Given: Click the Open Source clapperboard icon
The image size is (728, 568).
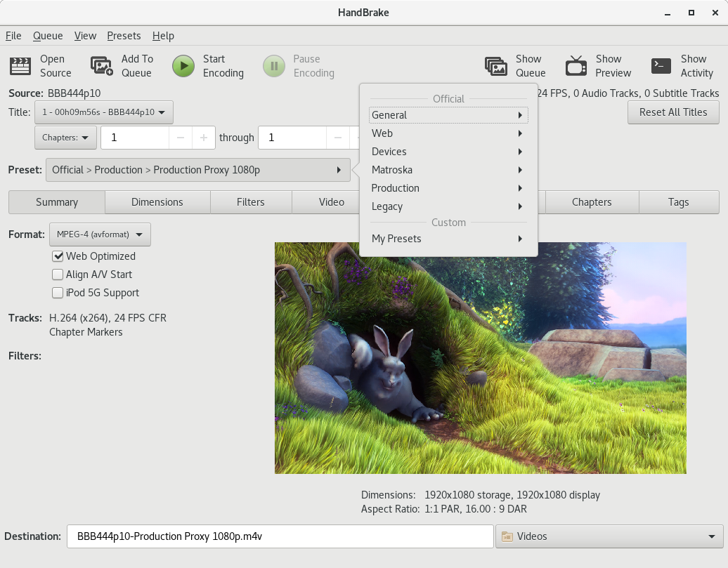Looking at the screenshot, I should [x=20, y=66].
